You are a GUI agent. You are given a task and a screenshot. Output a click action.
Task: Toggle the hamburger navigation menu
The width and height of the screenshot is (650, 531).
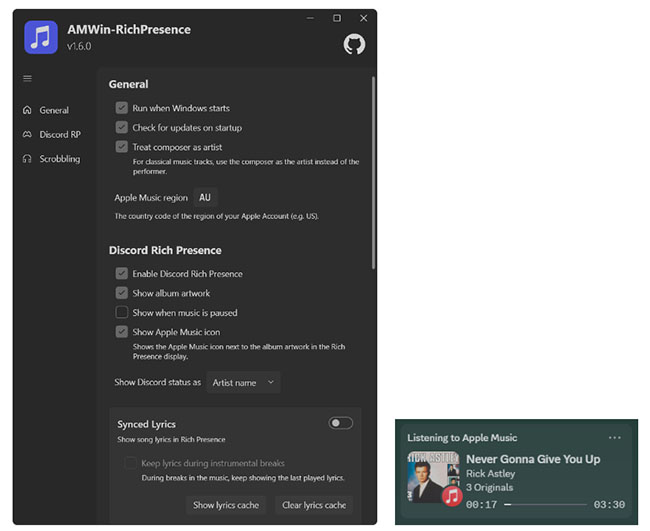pos(27,78)
